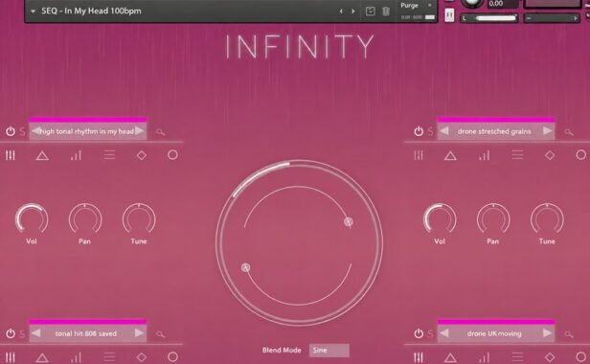Select next sound for tonal hit 808 saved
The height and width of the screenshot is (364, 590).
[139, 333]
